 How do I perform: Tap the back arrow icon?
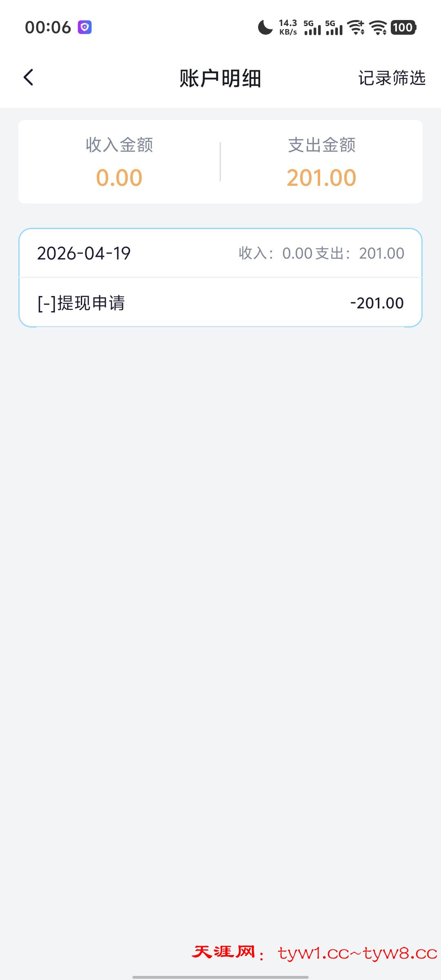(x=28, y=77)
